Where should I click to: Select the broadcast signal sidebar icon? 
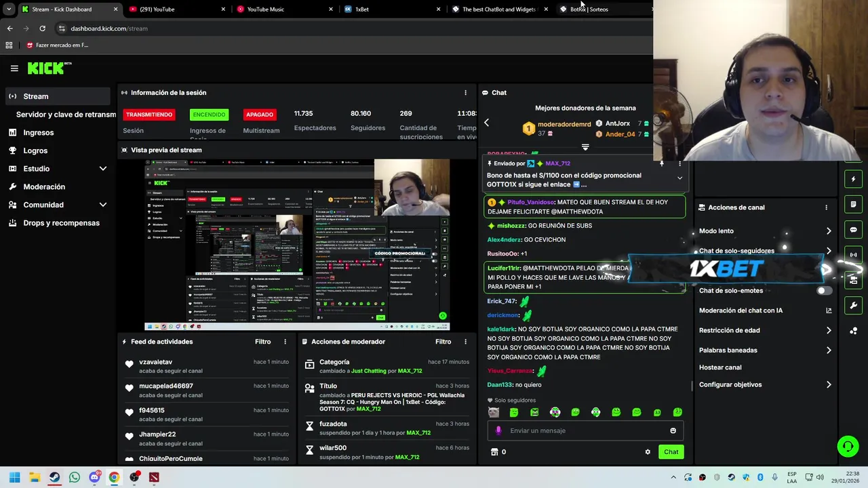pyautogui.click(x=854, y=255)
